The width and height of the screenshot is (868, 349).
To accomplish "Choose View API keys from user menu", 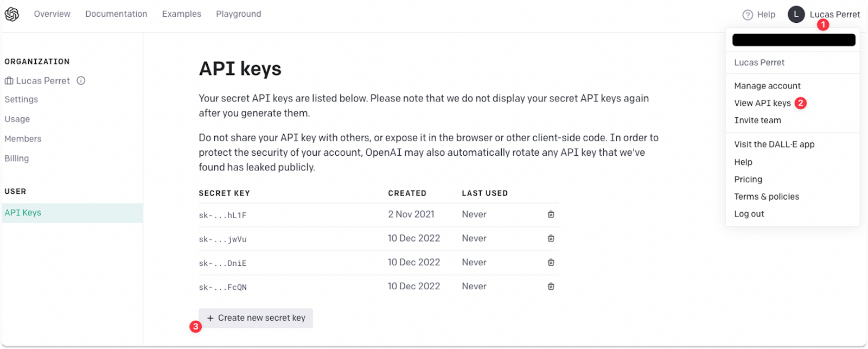I will point(762,103).
